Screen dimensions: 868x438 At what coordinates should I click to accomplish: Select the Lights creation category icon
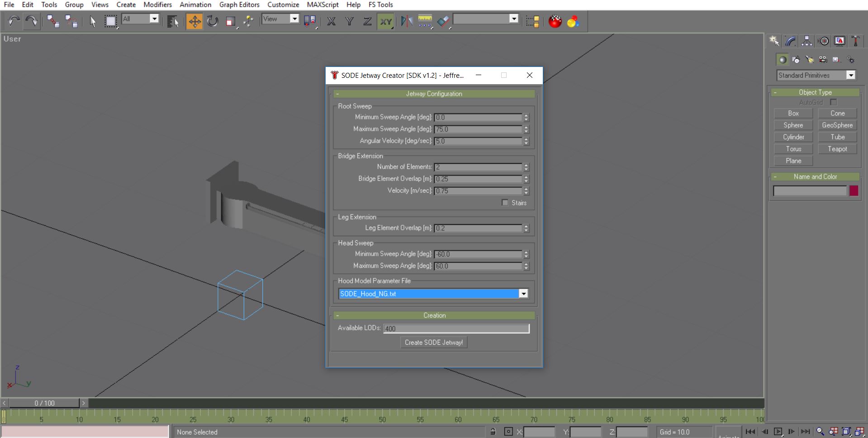[x=809, y=60]
